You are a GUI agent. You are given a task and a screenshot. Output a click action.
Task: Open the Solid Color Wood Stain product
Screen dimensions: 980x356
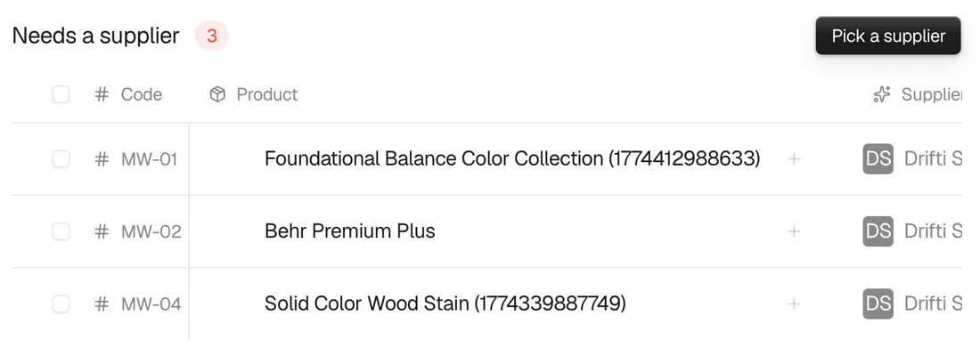pyautogui.click(x=445, y=304)
